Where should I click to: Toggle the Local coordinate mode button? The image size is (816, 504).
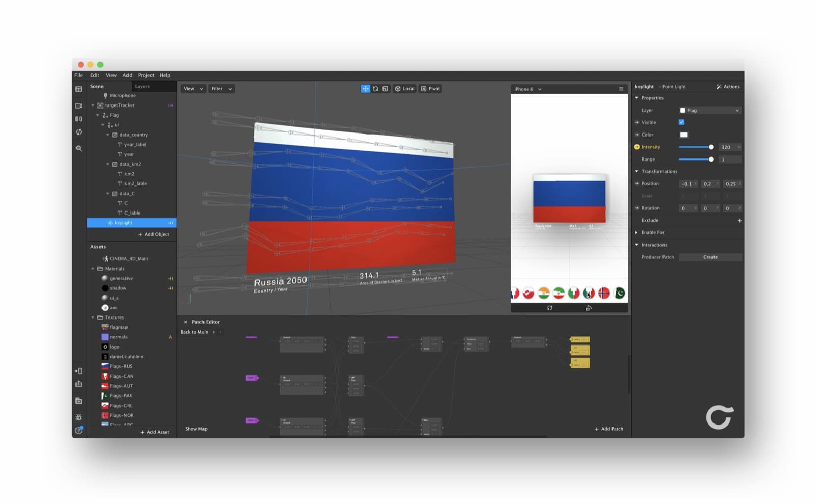[x=405, y=89]
